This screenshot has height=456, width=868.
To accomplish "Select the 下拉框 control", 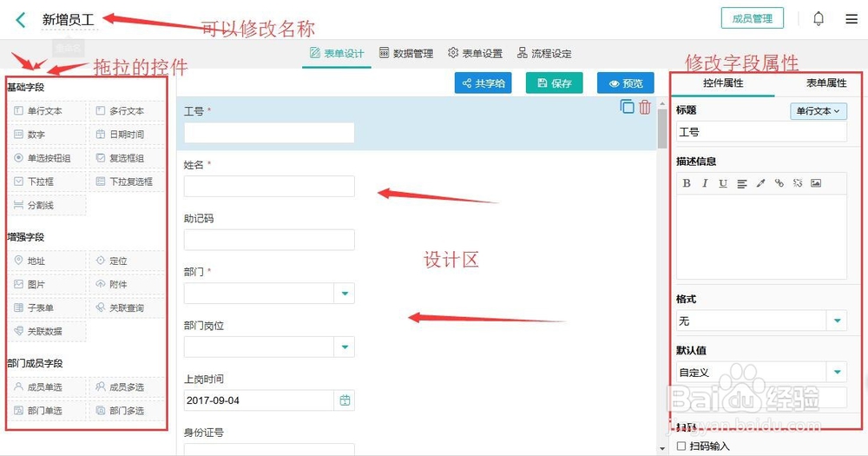I will 47,182.
